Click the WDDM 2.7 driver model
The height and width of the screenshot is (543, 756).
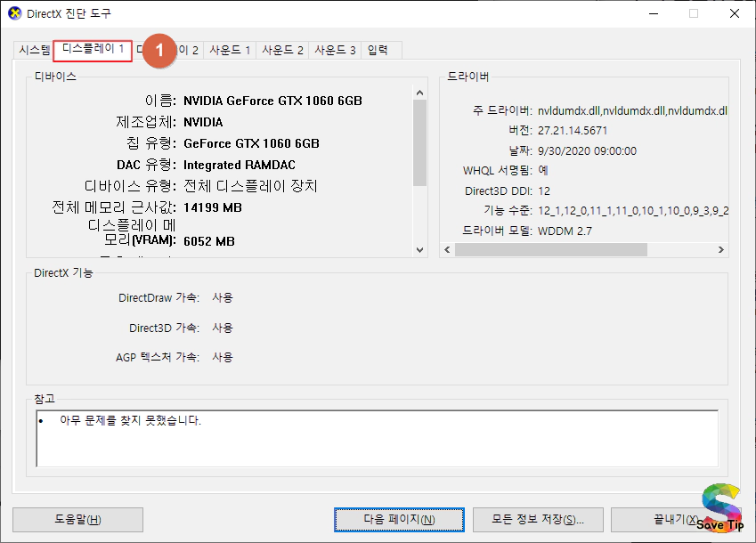565,231
